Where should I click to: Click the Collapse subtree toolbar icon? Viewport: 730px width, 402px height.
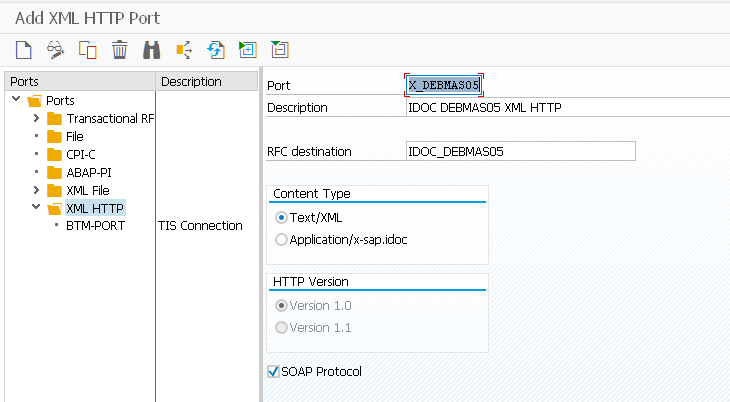pos(280,50)
